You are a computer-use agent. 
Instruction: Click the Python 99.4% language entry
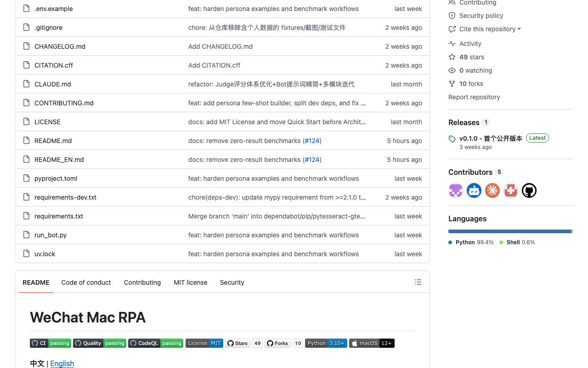point(471,242)
